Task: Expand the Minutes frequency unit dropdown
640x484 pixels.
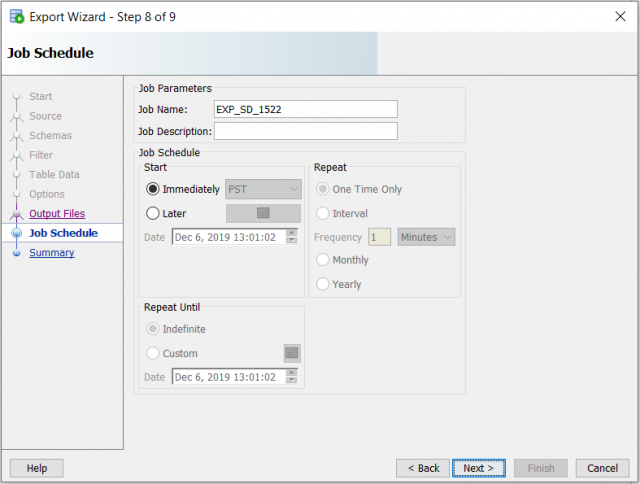Action: [426, 237]
